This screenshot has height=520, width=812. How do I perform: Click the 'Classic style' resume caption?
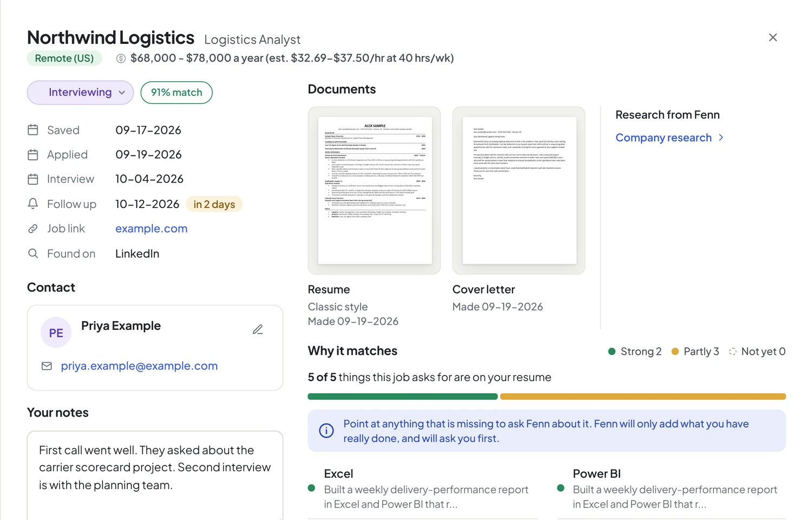click(338, 307)
